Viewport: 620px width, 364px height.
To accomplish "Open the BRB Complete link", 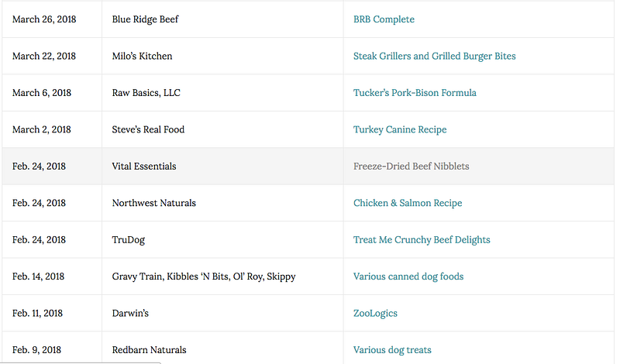I will tap(384, 19).
